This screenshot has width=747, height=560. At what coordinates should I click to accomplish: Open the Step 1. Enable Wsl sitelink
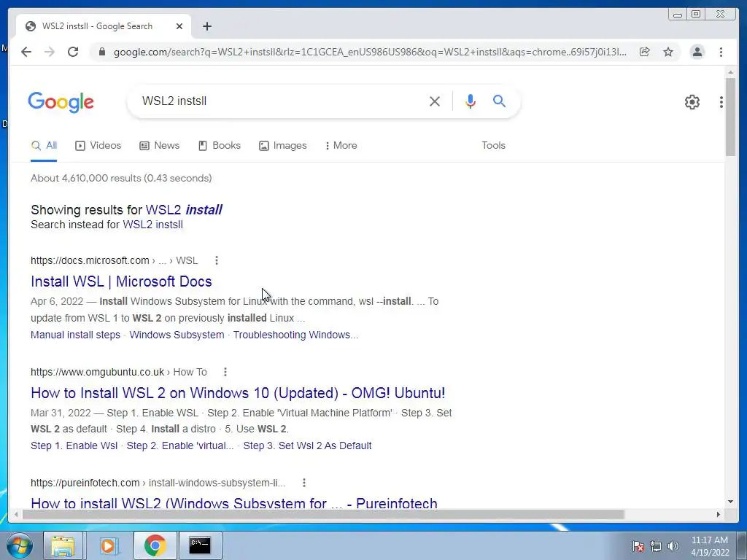(74, 446)
